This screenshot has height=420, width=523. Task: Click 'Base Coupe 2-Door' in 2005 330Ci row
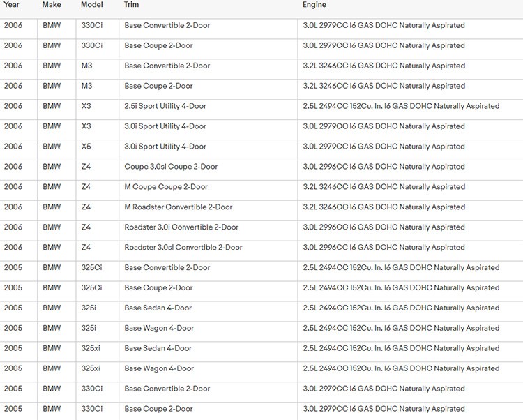(158, 409)
